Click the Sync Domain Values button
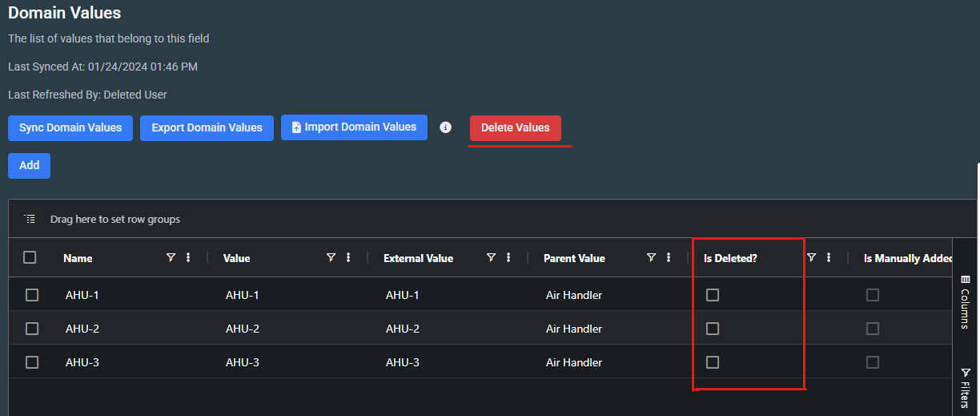980x416 pixels. pyautogui.click(x=70, y=128)
